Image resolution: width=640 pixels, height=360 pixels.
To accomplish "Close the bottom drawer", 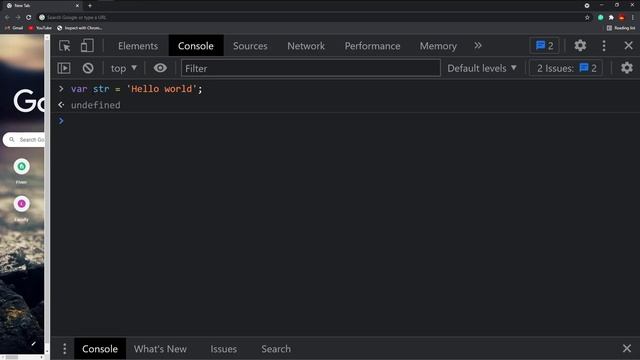I will [627, 348].
